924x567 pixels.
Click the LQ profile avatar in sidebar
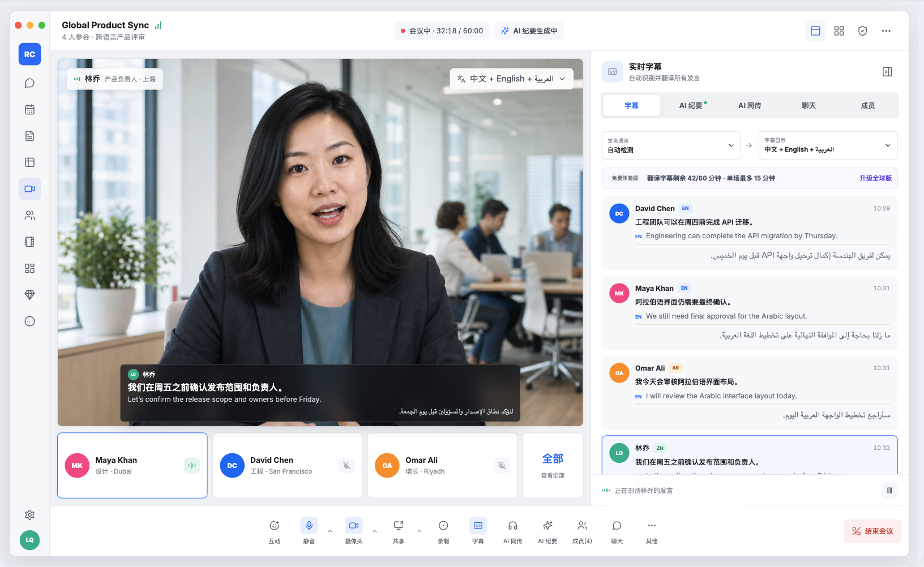29,540
